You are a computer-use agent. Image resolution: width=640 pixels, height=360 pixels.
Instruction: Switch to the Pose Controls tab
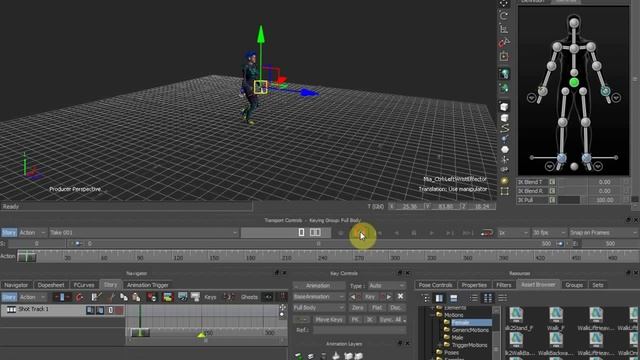coord(435,285)
